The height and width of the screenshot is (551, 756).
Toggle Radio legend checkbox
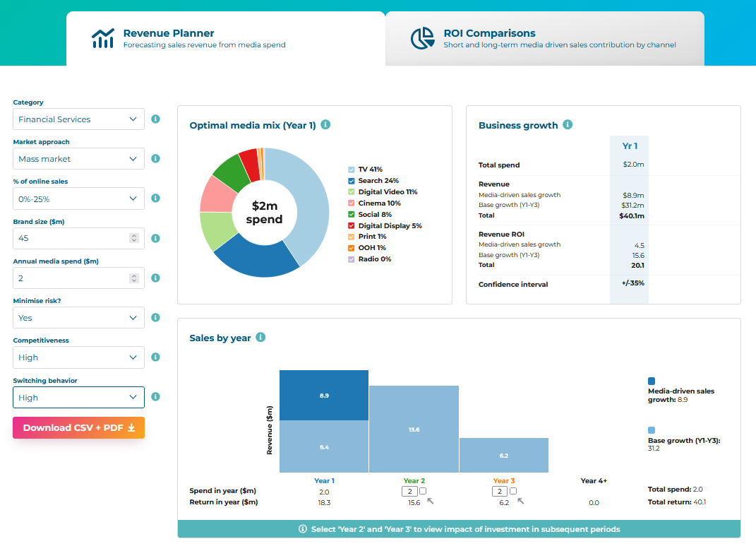coord(352,259)
